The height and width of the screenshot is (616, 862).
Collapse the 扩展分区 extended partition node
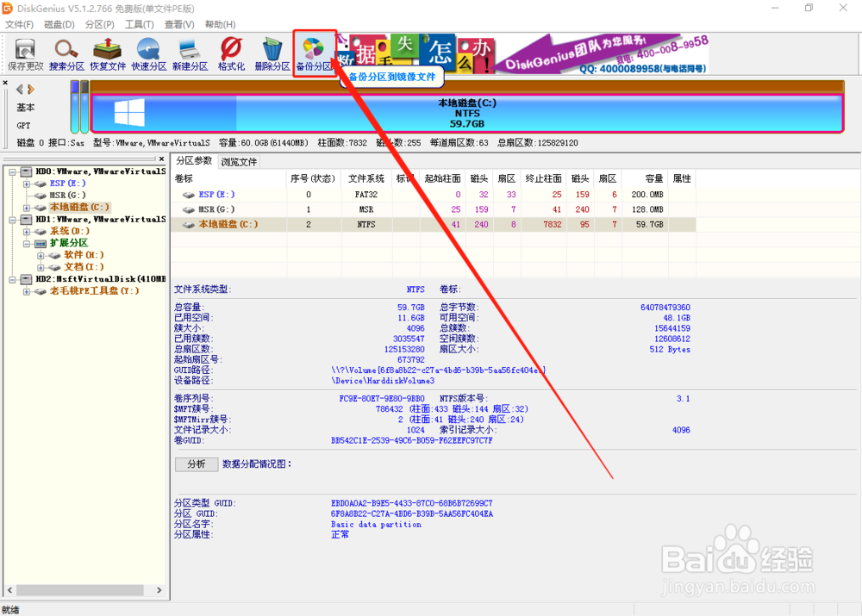[x=27, y=244]
